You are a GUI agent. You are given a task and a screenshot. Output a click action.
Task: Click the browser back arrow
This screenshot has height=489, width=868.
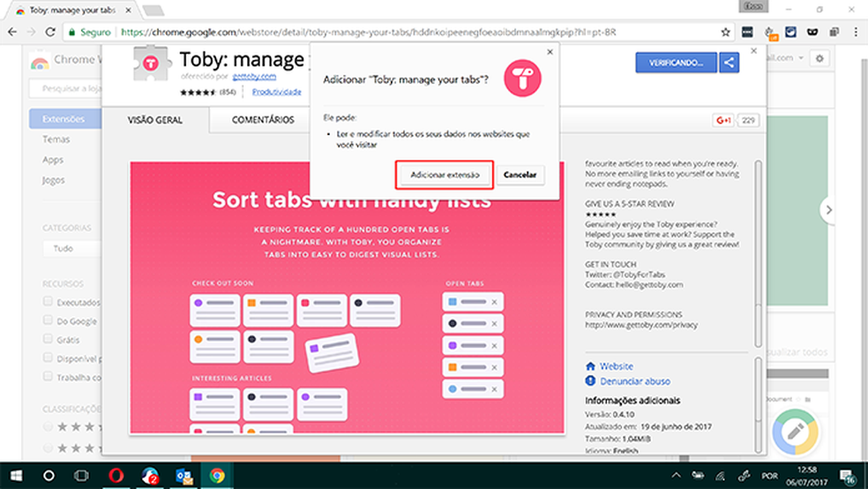tap(12, 32)
